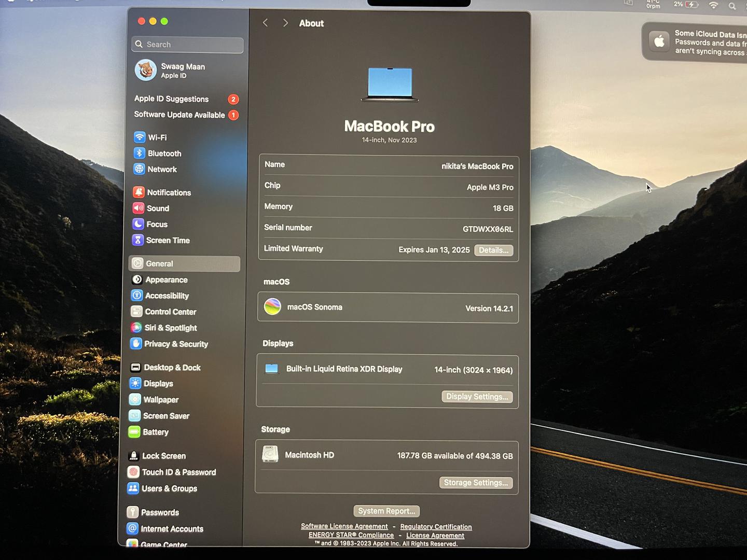Click the macOS Sonoma logo icon

(273, 306)
